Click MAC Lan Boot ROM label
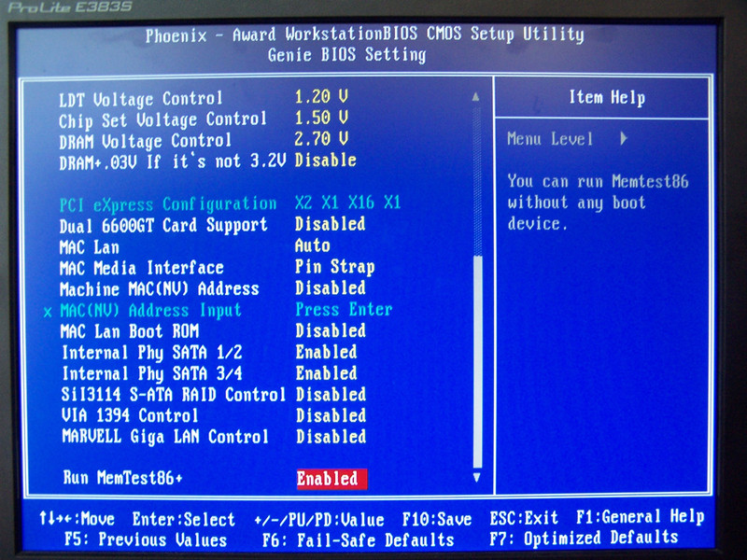Viewport: 747px width, 560px height. pos(129,331)
